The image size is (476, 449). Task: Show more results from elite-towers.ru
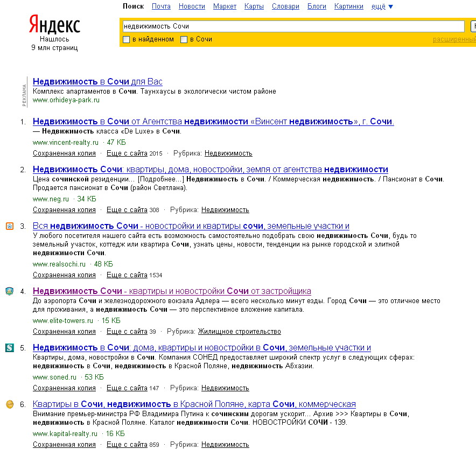(127, 332)
